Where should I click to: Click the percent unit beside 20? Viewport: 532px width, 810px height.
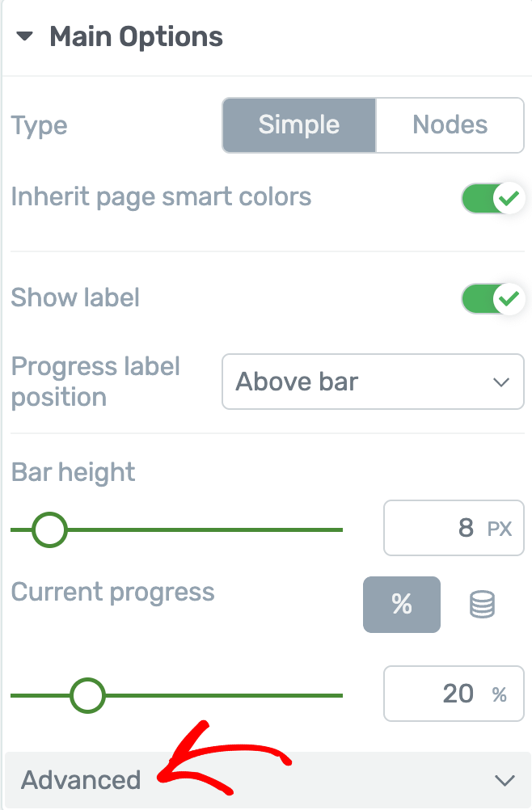coord(499,694)
